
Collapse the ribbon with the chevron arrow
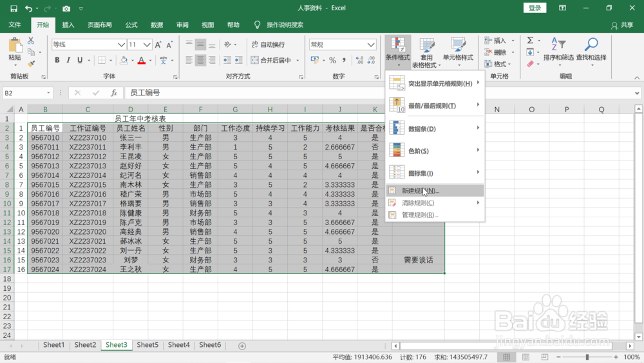click(637, 77)
